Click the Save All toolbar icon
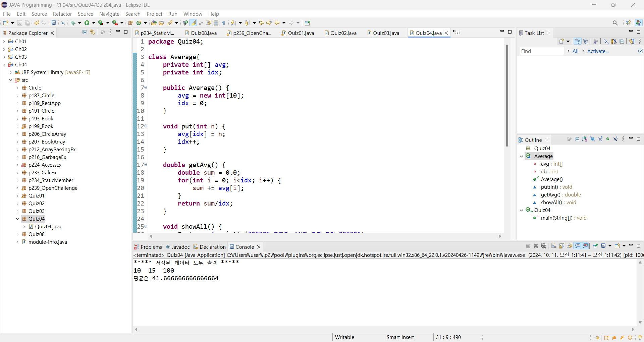 pos(27,23)
